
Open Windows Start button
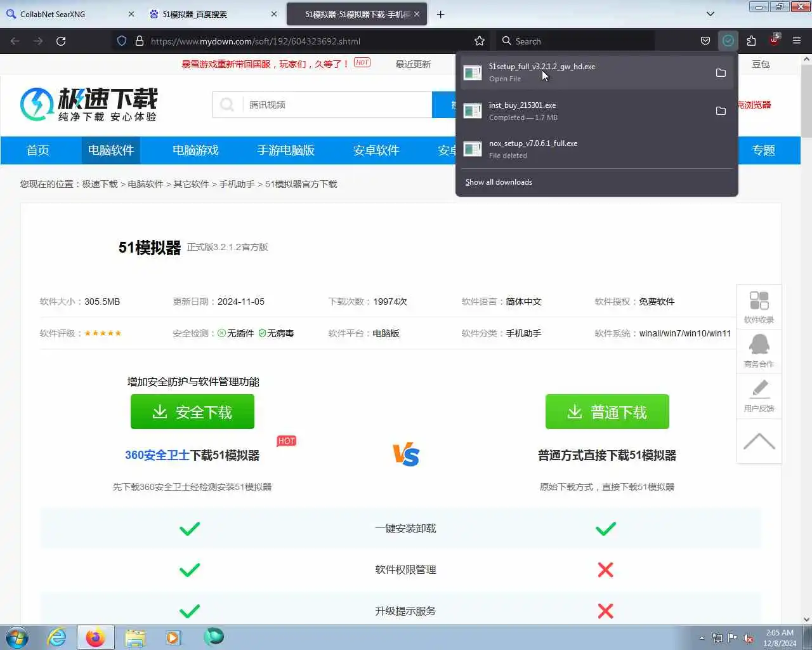tap(17, 637)
